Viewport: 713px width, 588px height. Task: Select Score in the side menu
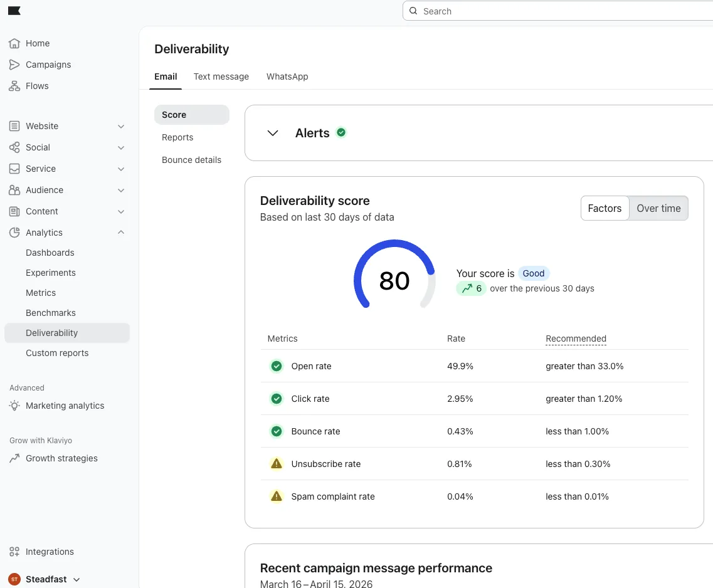(x=192, y=115)
